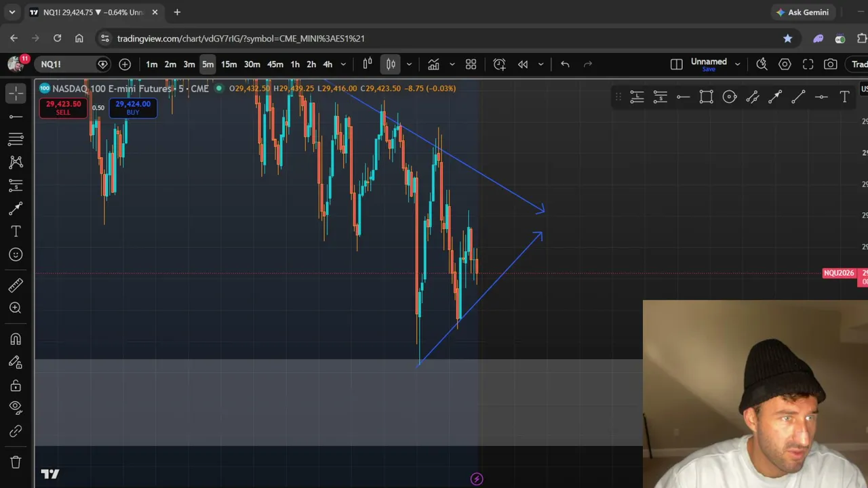Start bar Replay mode
Viewport: 868px width, 488px height.
click(x=523, y=64)
